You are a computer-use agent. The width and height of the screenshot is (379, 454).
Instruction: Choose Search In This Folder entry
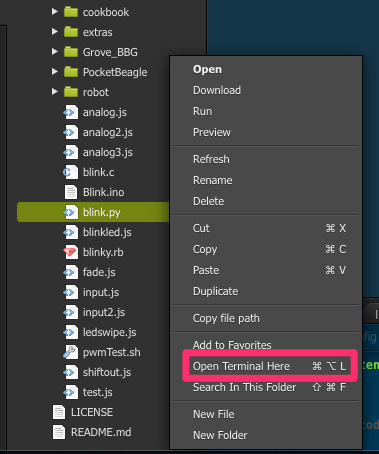[x=266, y=387]
